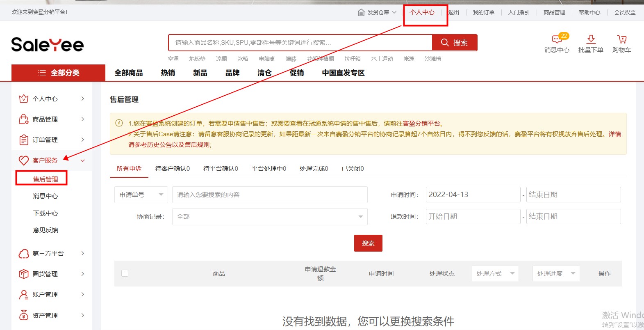Click the 资产管理 money bag icon
Screen dimensions: 644x330
(24, 315)
